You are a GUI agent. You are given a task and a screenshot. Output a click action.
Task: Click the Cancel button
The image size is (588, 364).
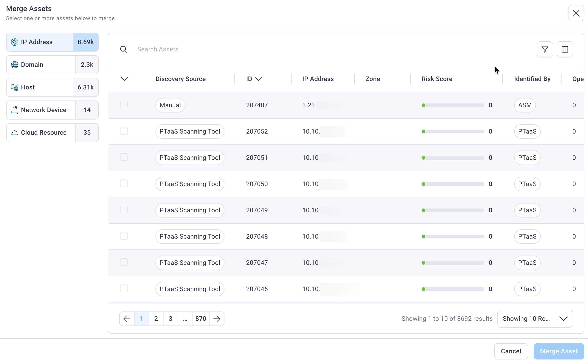(x=511, y=351)
